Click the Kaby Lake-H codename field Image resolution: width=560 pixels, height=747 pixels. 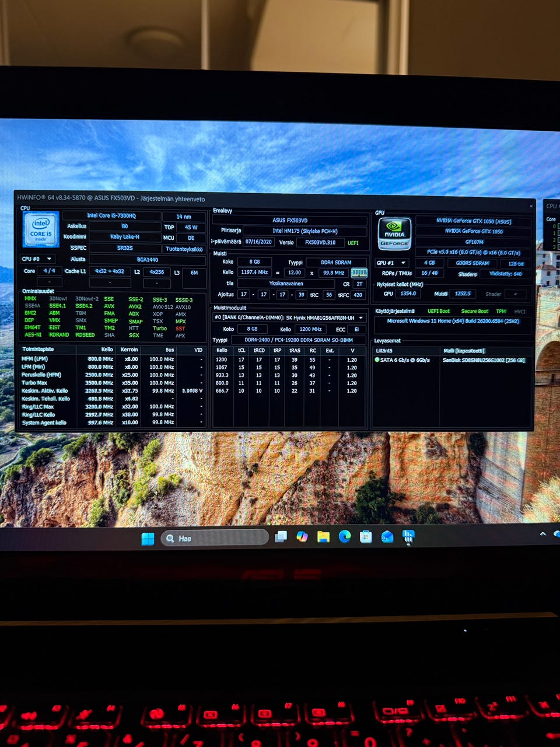pos(125,236)
